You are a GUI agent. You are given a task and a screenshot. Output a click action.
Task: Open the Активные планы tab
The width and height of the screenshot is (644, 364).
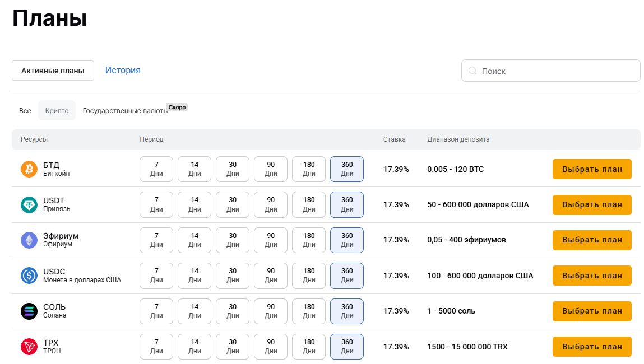click(53, 71)
